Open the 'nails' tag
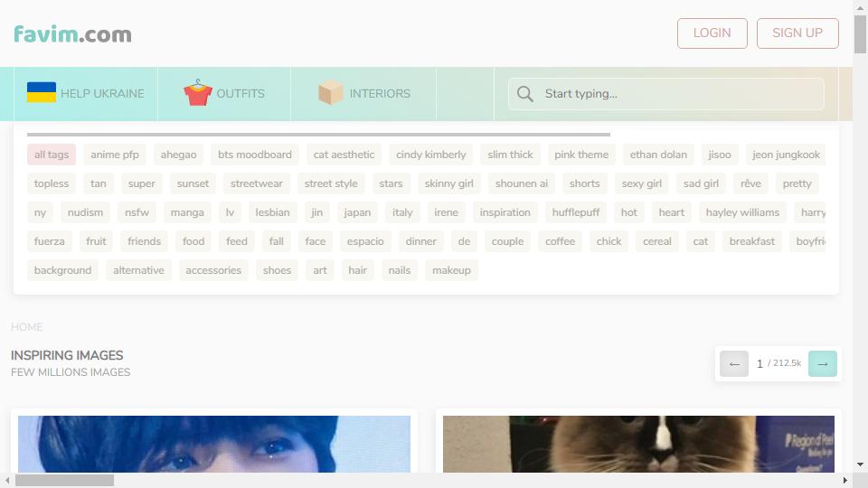Image resolution: width=868 pixels, height=488 pixels. coord(399,270)
